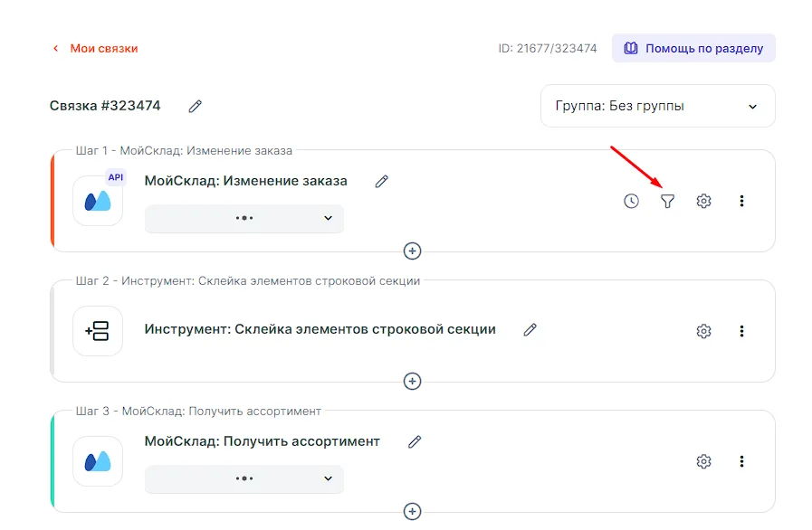812x530 pixels.
Task: Open three-dot menu for step 1
Action: pos(741,201)
